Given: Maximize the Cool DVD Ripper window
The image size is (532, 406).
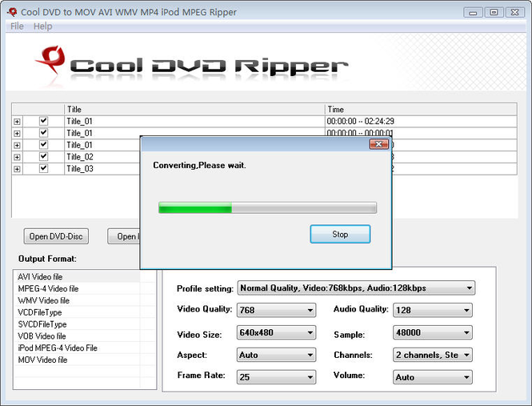Looking at the screenshot, I should [x=494, y=12].
